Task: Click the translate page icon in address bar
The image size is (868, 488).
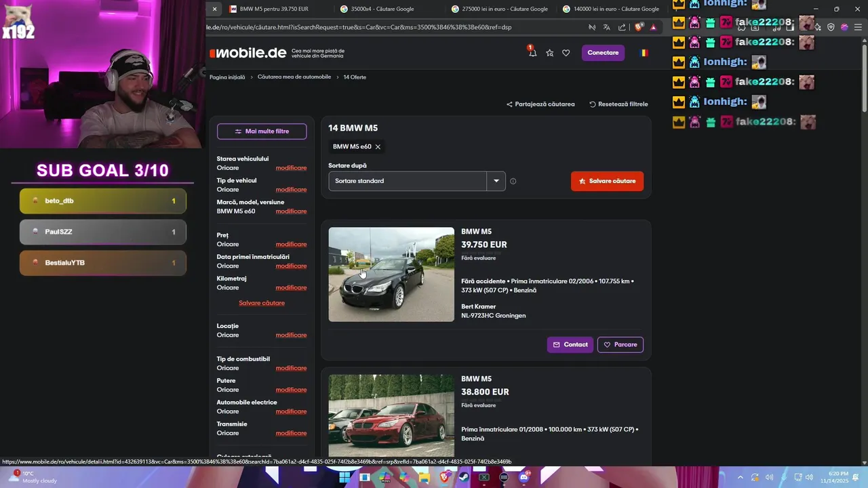Action: (x=606, y=28)
